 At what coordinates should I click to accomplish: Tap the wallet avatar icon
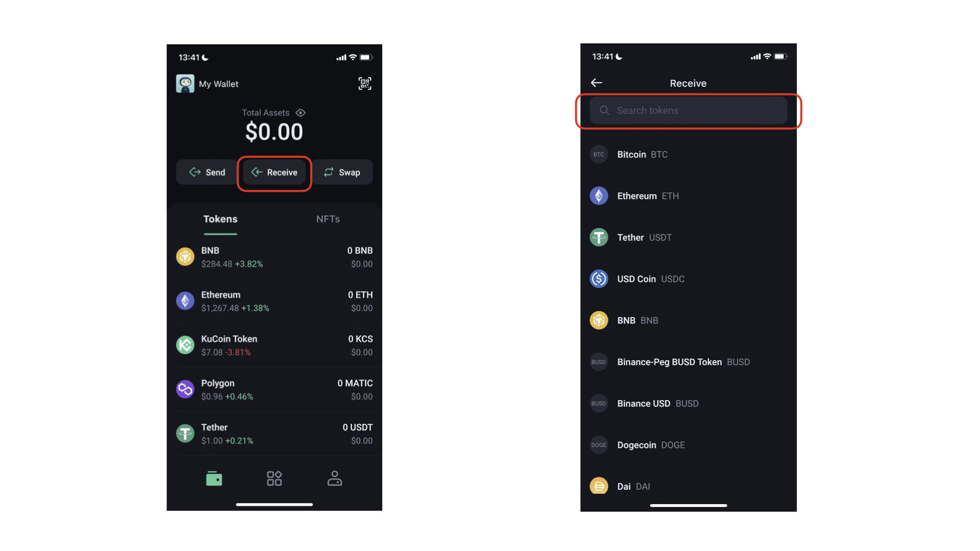[x=186, y=84]
